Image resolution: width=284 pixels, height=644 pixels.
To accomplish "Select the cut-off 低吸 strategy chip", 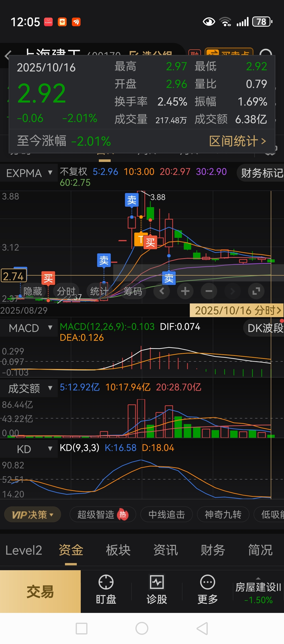I will [269, 515].
